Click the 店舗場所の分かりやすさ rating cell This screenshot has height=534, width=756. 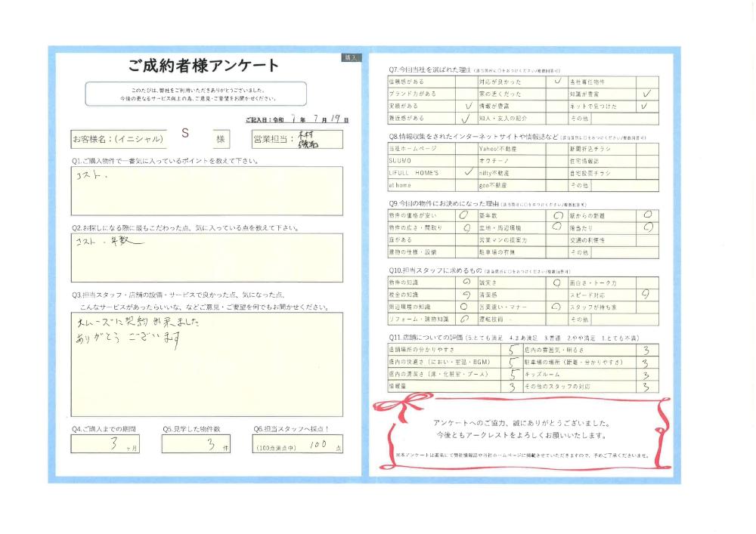pyautogui.click(x=513, y=350)
